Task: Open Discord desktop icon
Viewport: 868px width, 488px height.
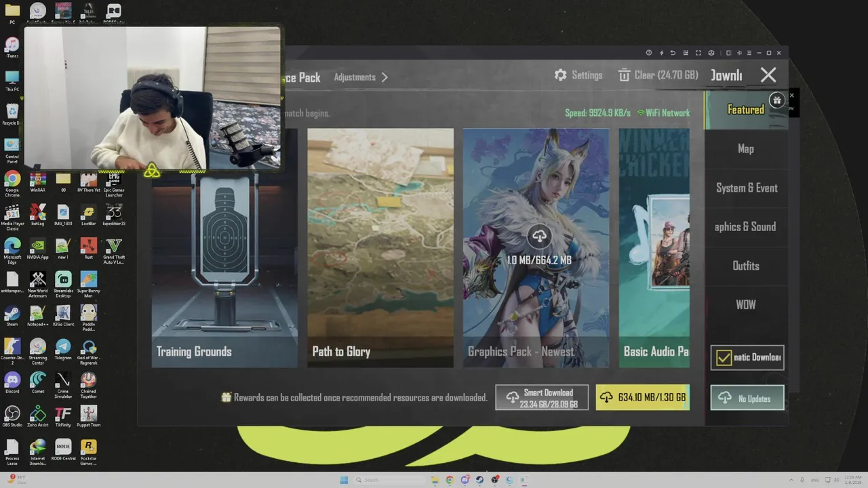Action: click(12, 384)
